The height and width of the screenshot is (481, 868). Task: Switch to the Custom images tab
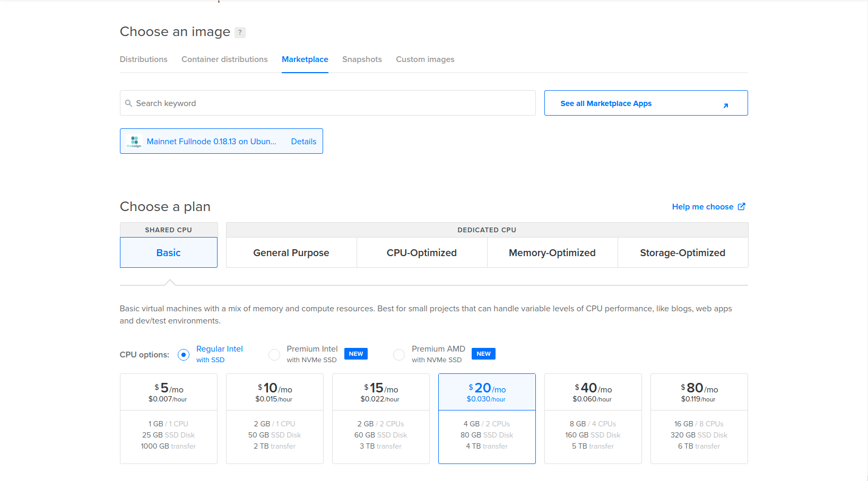coord(425,59)
